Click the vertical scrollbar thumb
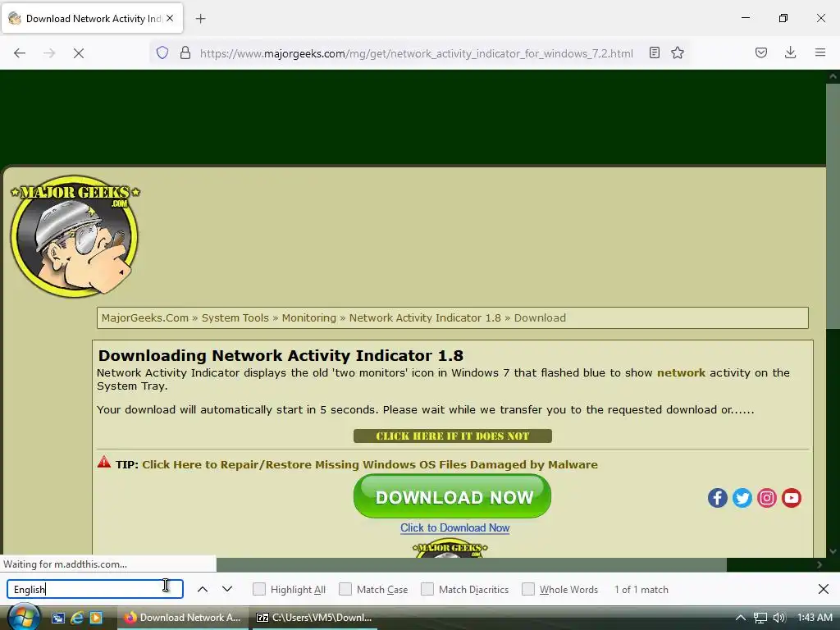The height and width of the screenshot is (630, 840). tap(833, 206)
